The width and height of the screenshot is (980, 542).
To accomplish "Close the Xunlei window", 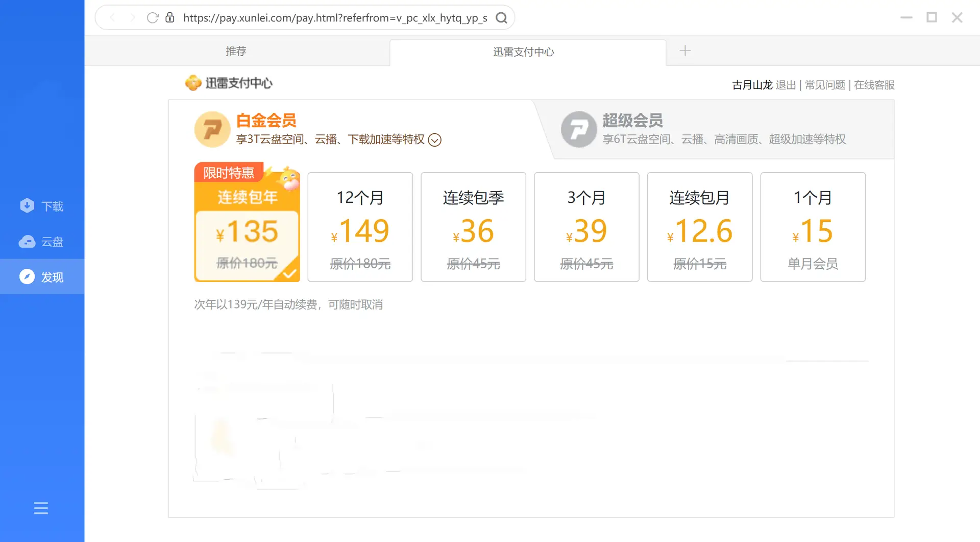I will [x=957, y=18].
